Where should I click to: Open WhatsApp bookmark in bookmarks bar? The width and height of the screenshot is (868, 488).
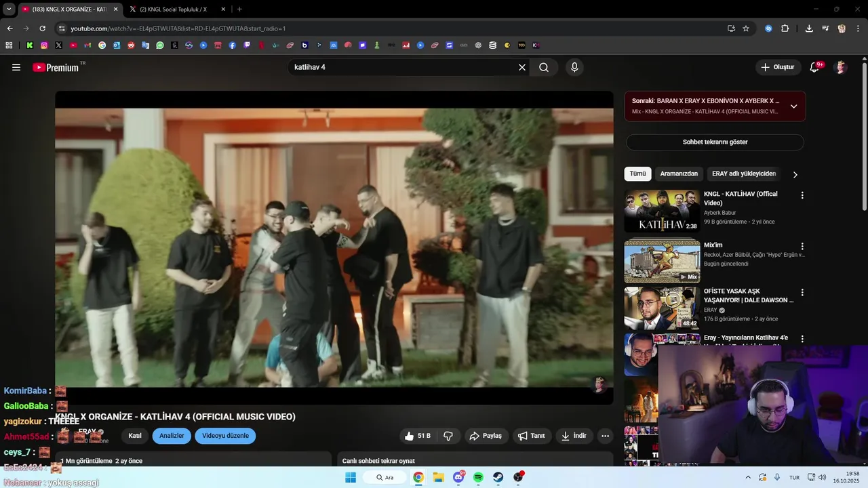tap(160, 45)
